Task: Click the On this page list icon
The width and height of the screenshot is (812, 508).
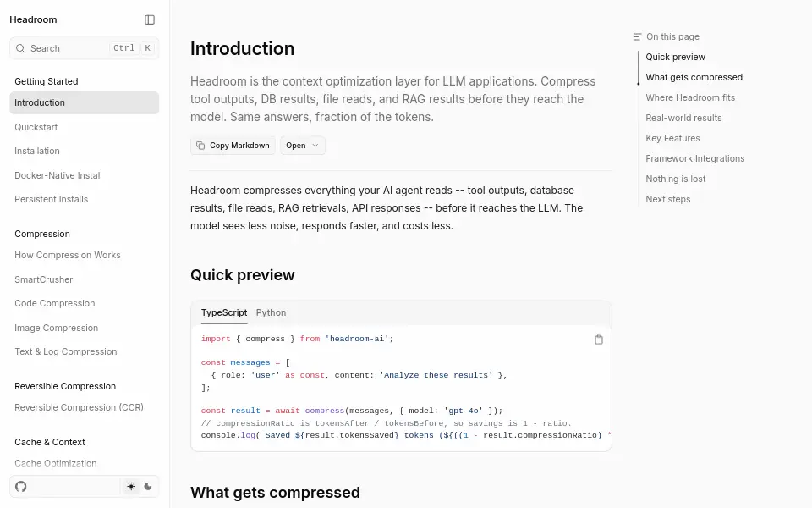Action: click(637, 36)
